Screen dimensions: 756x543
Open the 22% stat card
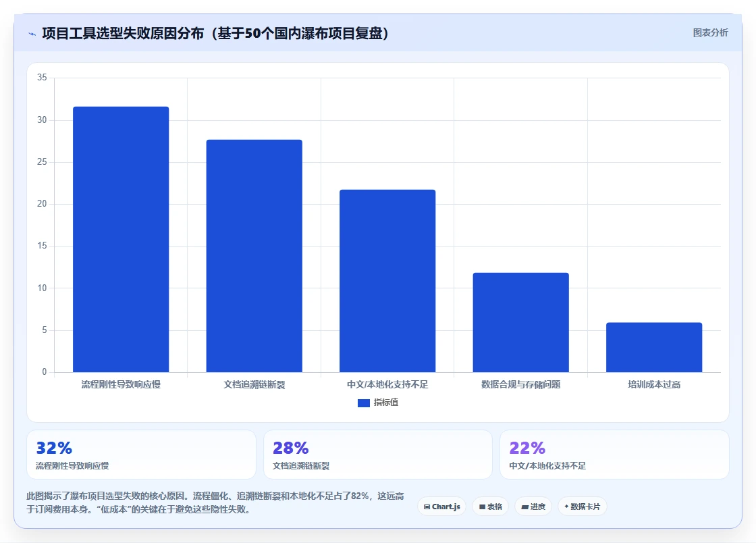coord(615,455)
